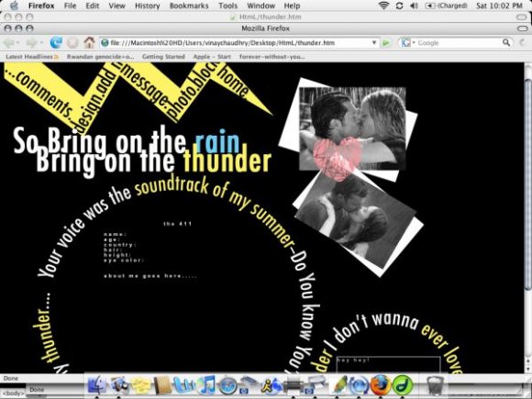Click the 'the 411' heading text
532x399 pixels.
pyautogui.click(x=177, y=224)
